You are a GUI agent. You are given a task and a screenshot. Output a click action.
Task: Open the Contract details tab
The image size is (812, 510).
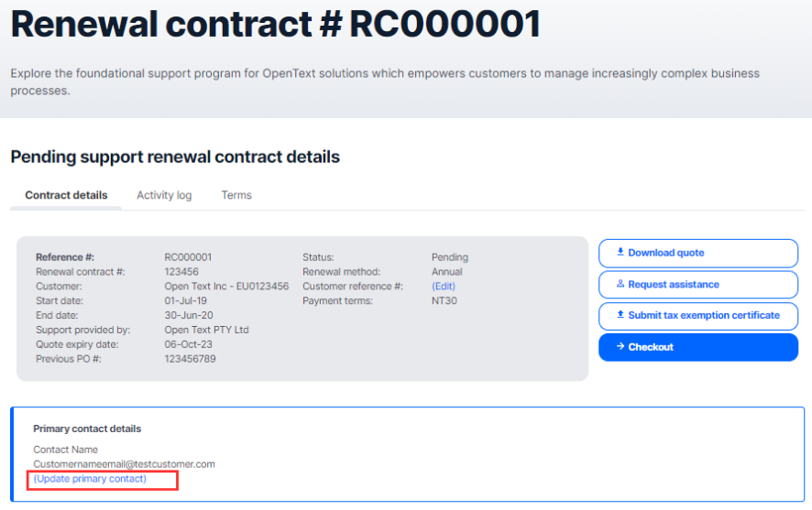tap(66, 195)
